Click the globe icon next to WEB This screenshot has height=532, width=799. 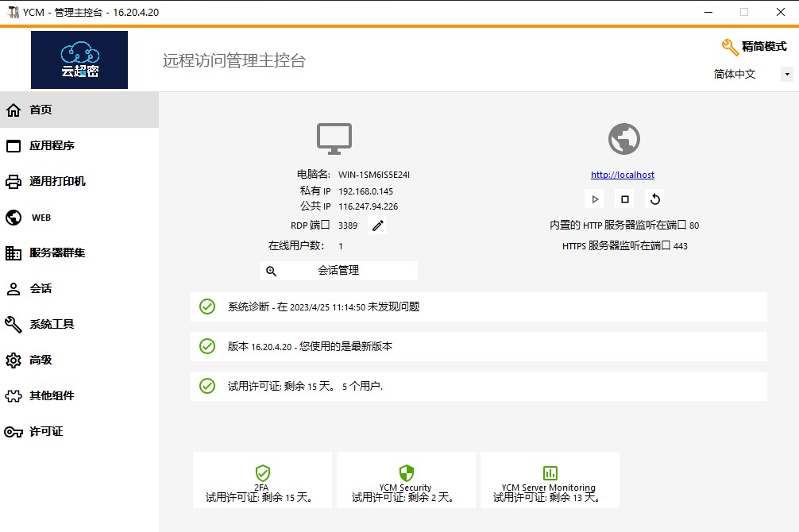[14, 218]
